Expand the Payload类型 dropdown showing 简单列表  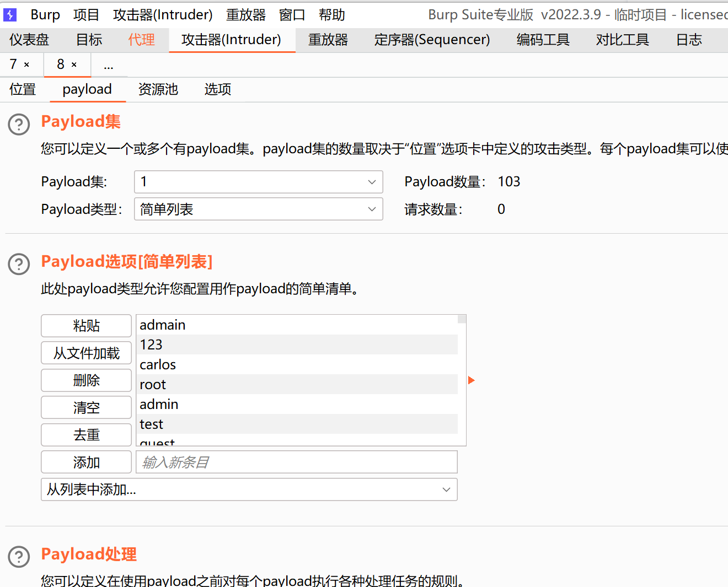[x=259, y=209]
